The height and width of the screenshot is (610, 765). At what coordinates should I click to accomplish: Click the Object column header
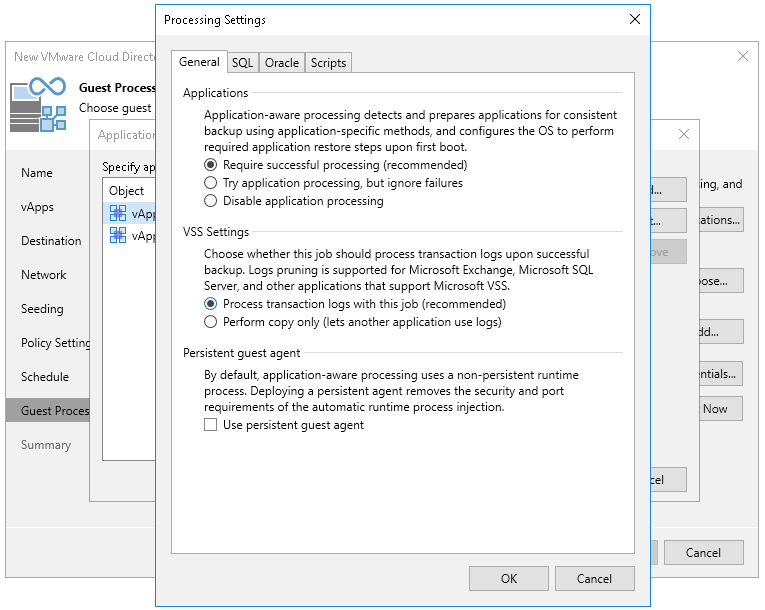click(x=126, y=191)
